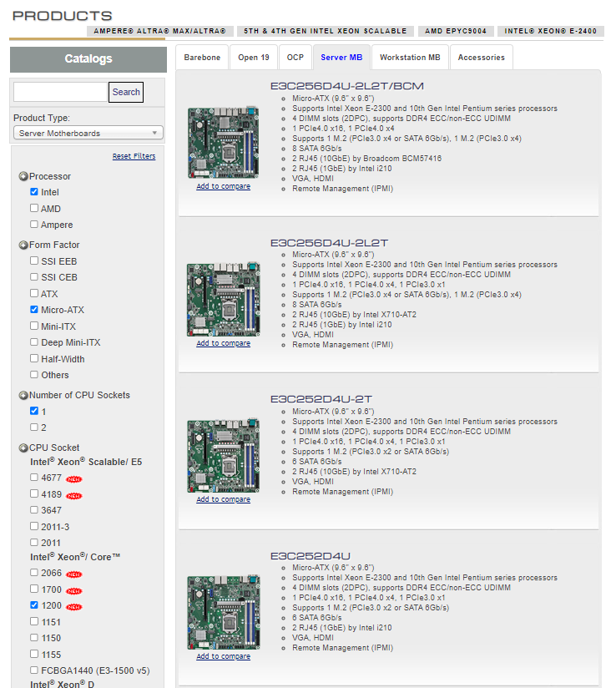The image size is (616, 688).
Task: Click the E3C252D4U motherboard thumbnail
Action: 224,612
